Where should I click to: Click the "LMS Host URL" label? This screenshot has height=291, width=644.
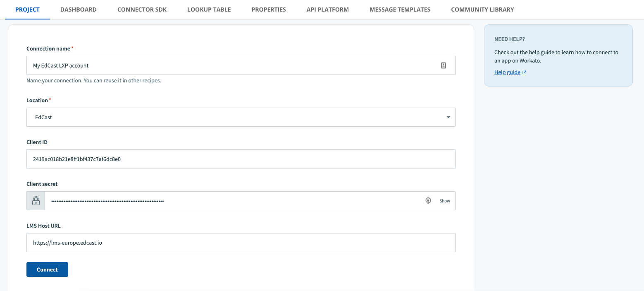point(43,226)
